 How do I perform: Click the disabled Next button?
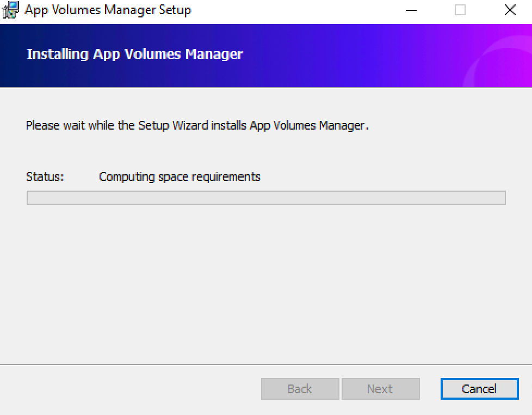point(380,388)
